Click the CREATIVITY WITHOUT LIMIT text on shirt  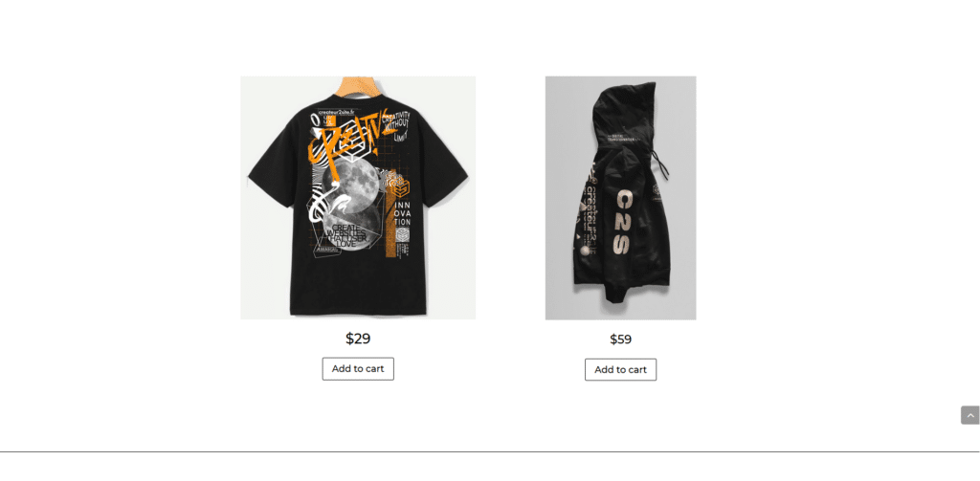click(396, 125)
